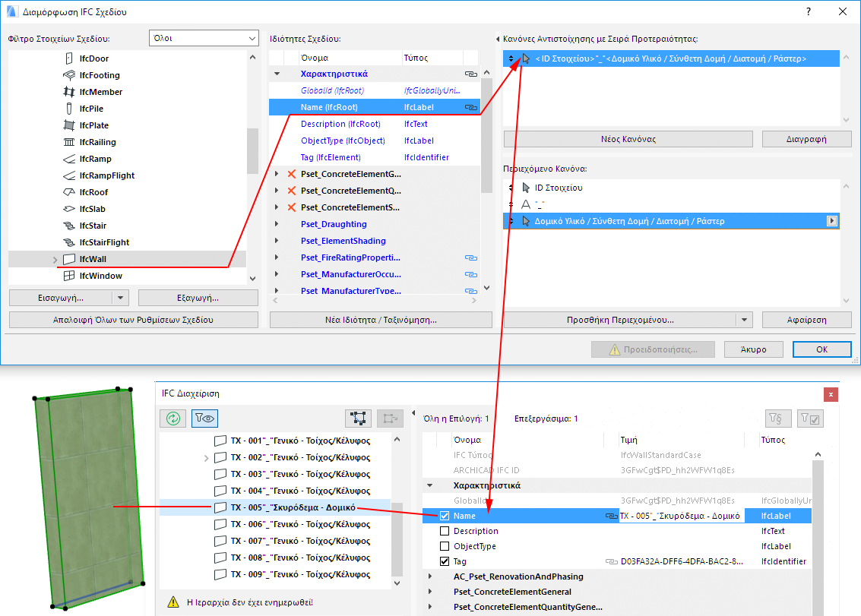The image size is (861, 616).
Task: Select the IfcPile element icon
Action: (x=69, y=109)
